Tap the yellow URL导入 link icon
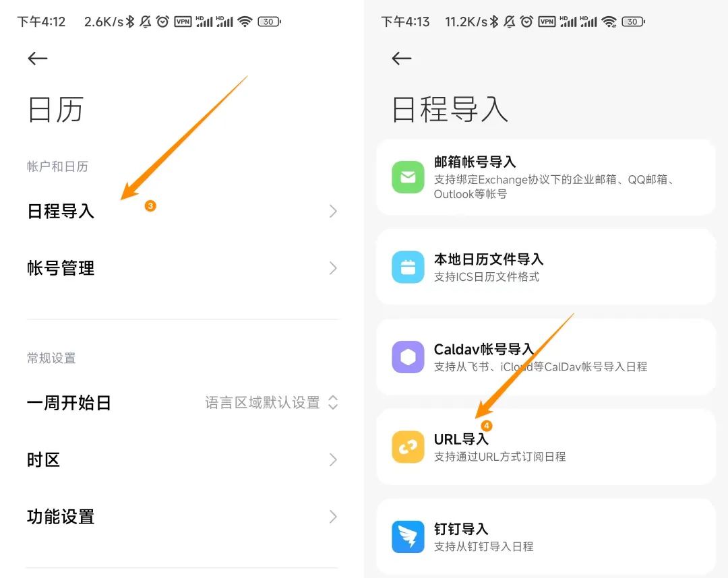The image size is (728, 578). pyautogui.click(x=408, y=447)
